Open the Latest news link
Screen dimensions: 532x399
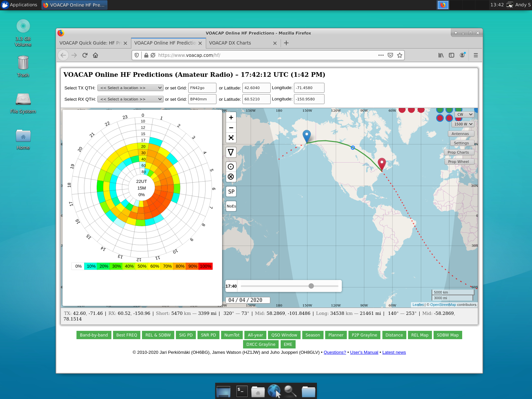(394, 352)
